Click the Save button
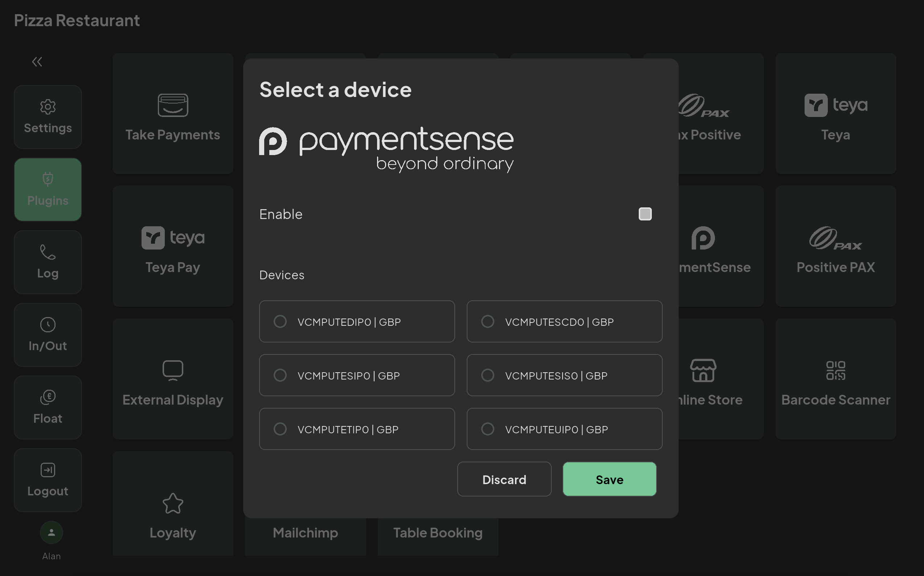Screen dimensions: 924x576 click(x=609, y=479)
